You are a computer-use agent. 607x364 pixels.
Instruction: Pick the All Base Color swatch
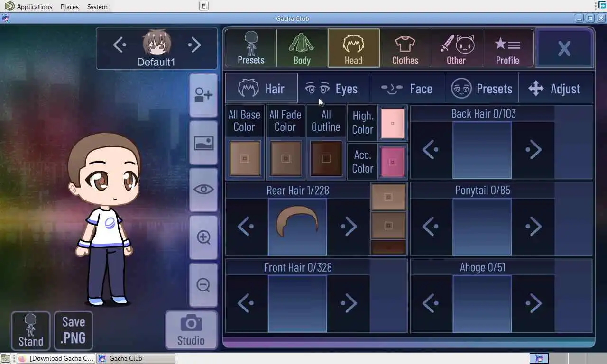coord(245,159)
